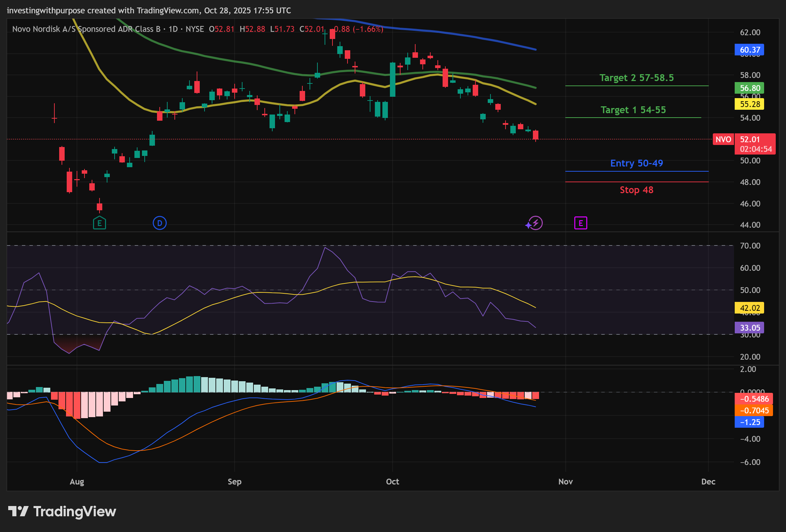The width and height of the screenshot is (786, 532).
Task: Click the yellow 42.02 RSI average label
Action: (x=749, y=308)
